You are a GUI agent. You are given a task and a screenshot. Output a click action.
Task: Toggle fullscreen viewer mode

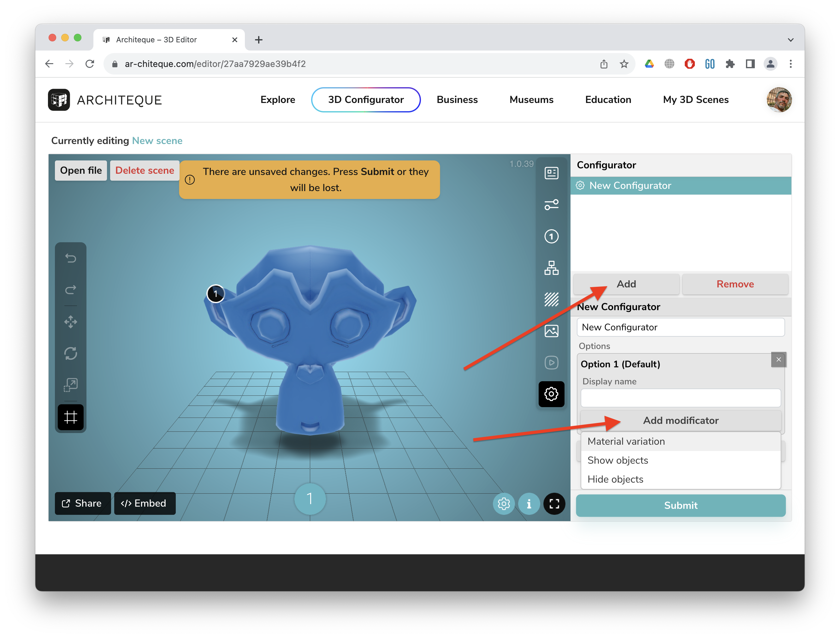554,504
